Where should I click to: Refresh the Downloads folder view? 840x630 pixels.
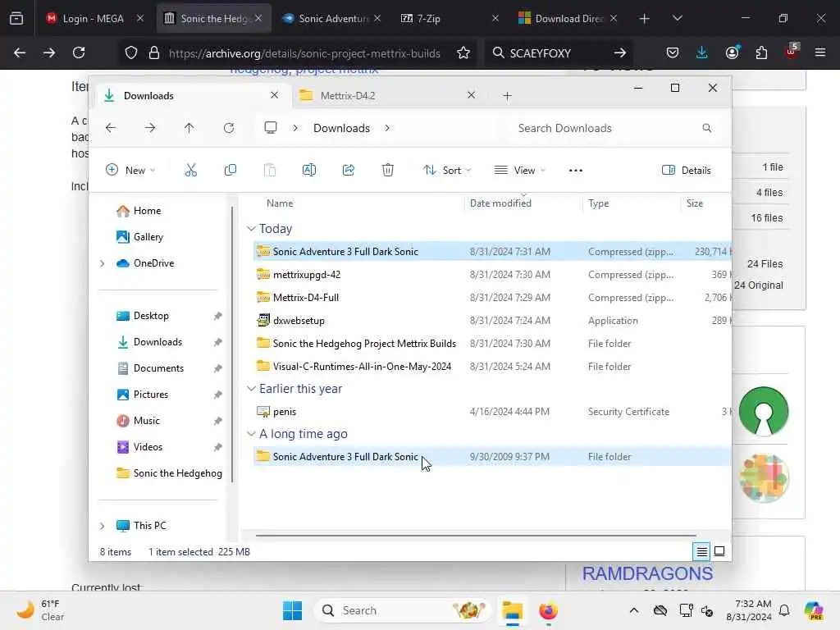tap(229, 128)
